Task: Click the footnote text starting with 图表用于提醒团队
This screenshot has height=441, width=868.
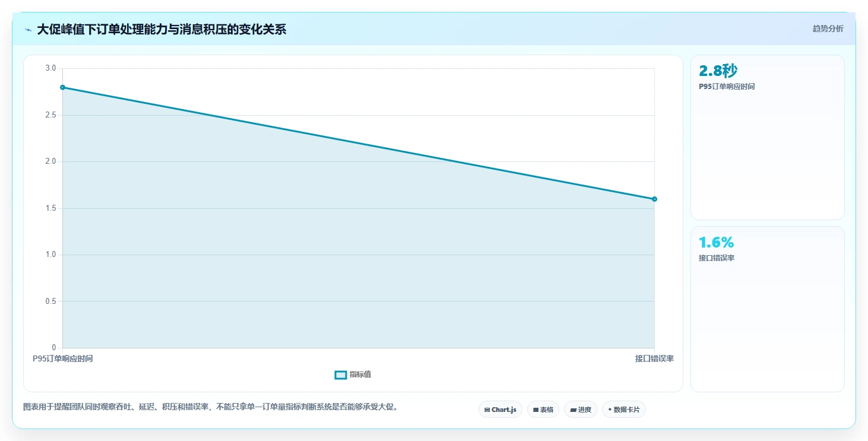Action: point(210,407)
